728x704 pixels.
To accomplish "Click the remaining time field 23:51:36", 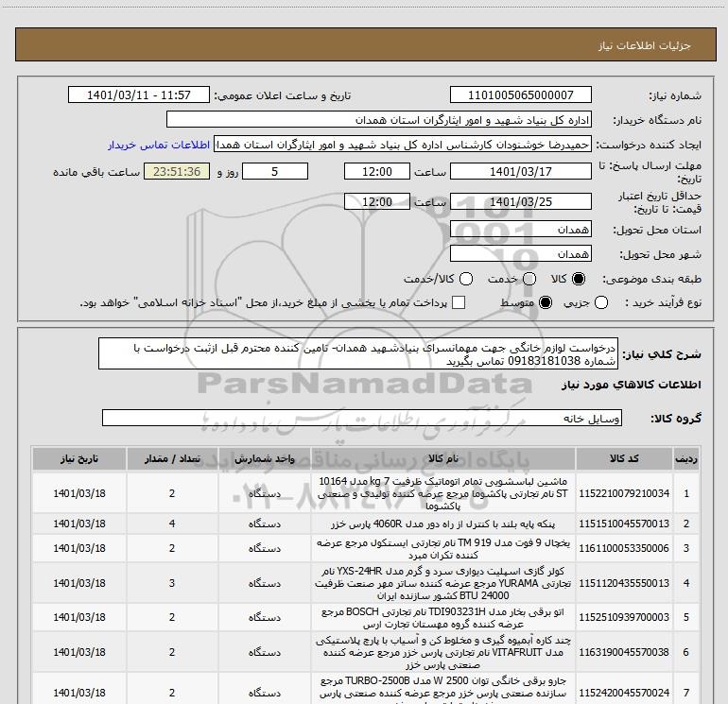I will (x=177, y=171).
